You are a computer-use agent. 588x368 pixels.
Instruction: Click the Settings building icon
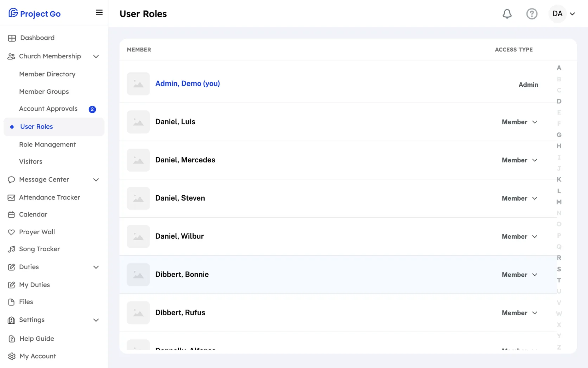[11, 320]
